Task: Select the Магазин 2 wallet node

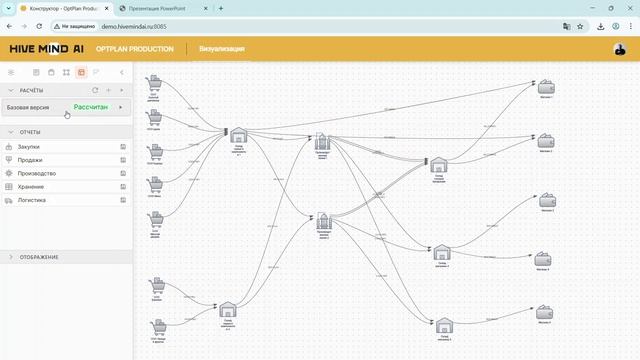Action: [x=546, y=141]
